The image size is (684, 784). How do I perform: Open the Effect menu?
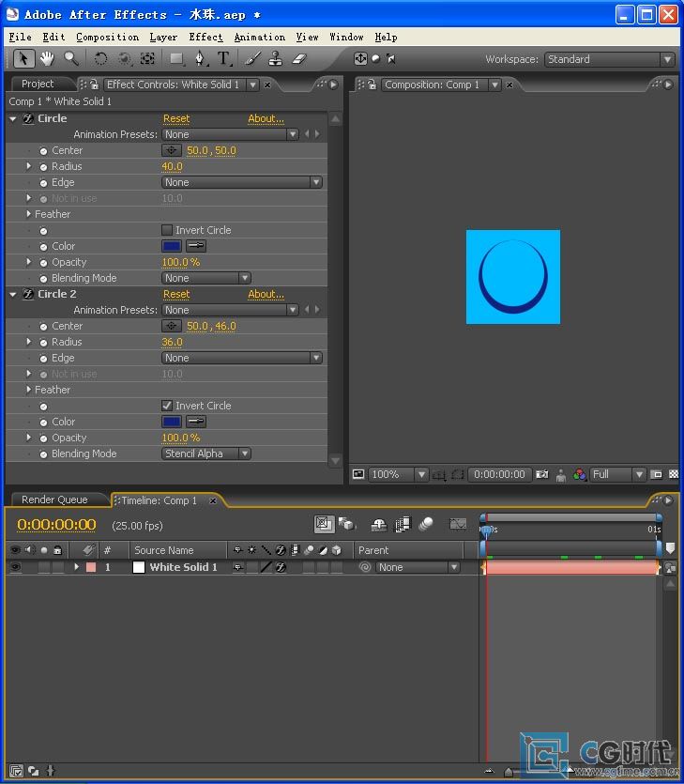coord(205,37)
